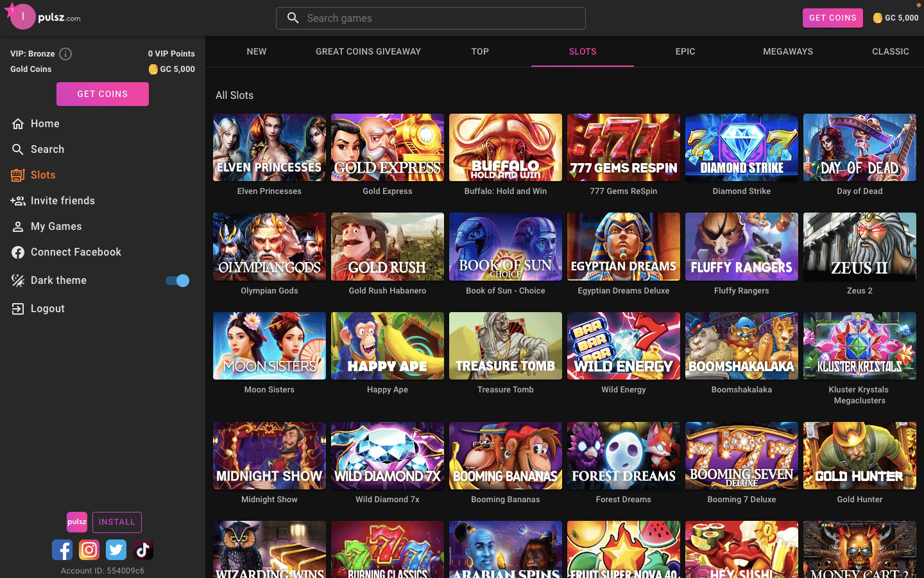
Task: Select the Search icon in the sidebar
Action: pos(17,149)
